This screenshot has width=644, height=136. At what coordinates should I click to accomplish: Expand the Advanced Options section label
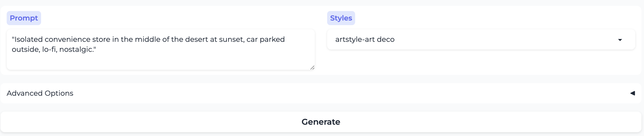tap(40, 93)
